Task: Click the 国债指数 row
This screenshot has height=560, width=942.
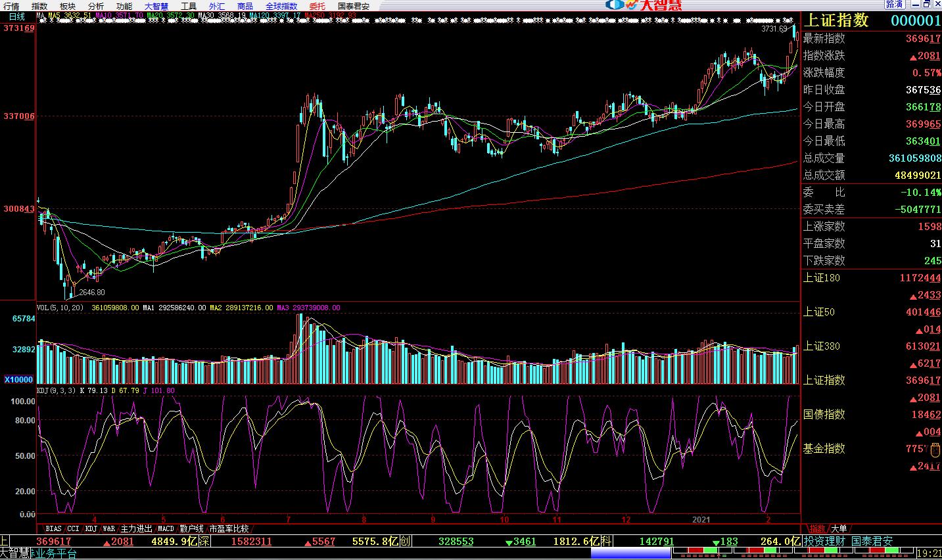Action: pyautogui.click(x=872, y=415)
